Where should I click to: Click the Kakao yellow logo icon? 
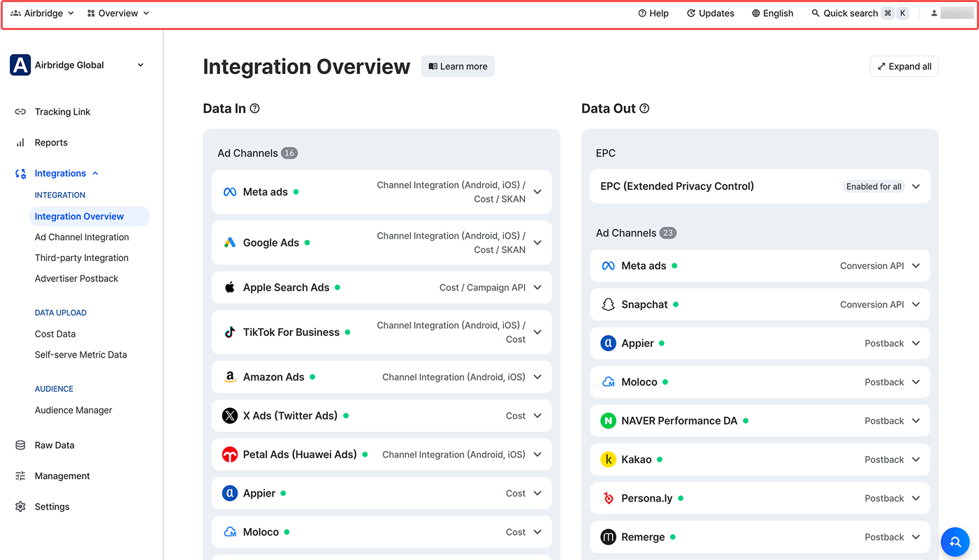coord(609,459)
